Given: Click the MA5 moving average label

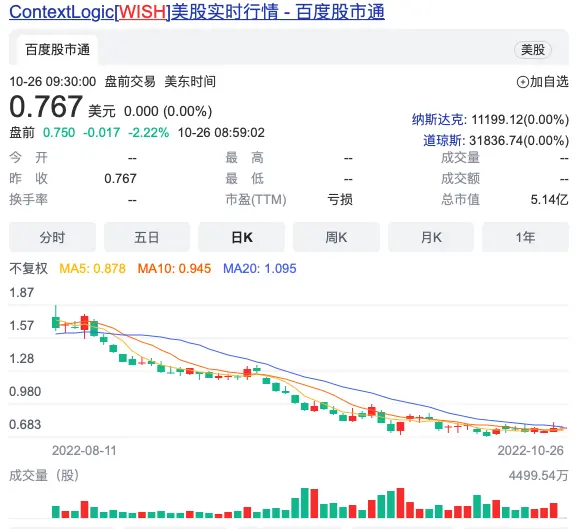Looking at the screenshot, I should click(x=92, y=269).
